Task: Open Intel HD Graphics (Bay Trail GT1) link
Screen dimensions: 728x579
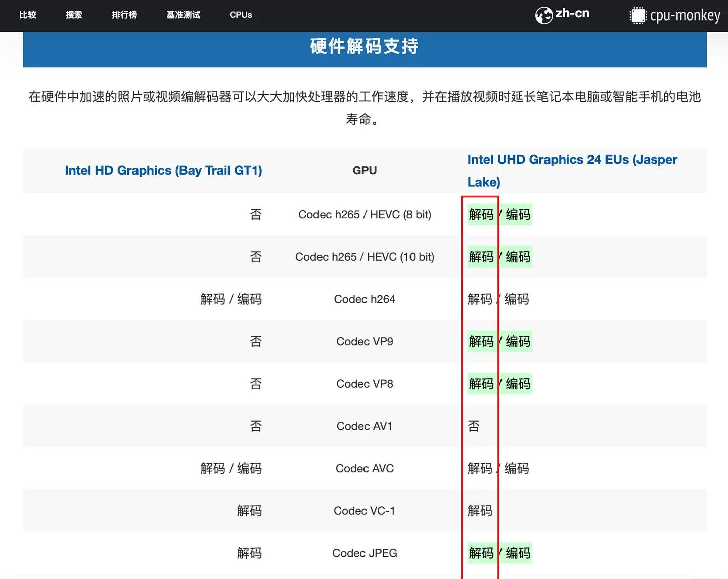Action: click(163, 170)
